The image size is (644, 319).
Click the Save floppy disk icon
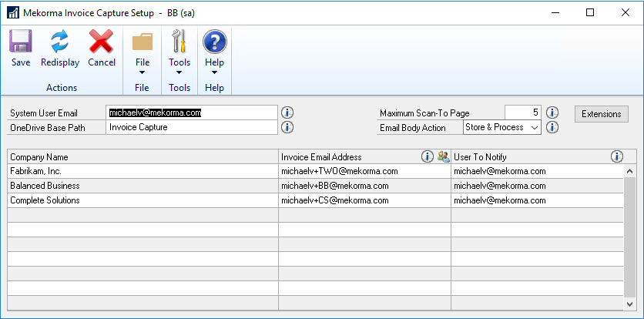click(21, 42)
